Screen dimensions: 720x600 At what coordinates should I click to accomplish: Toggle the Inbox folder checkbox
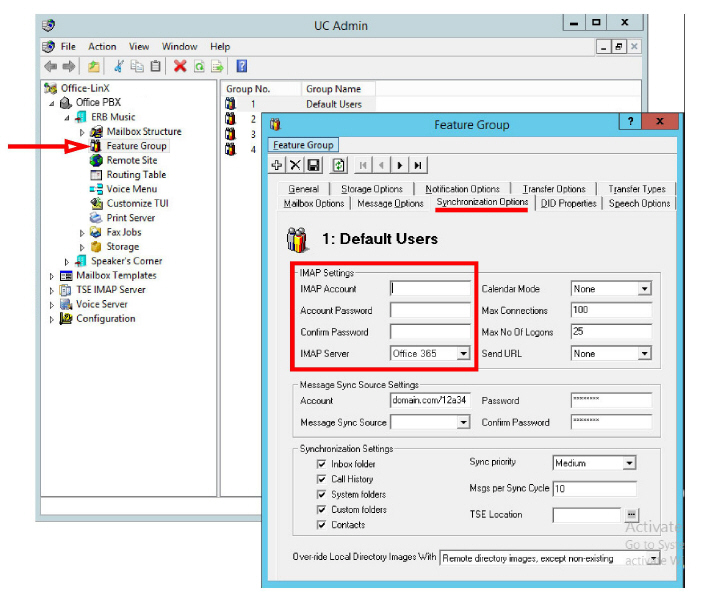[321, 464]
